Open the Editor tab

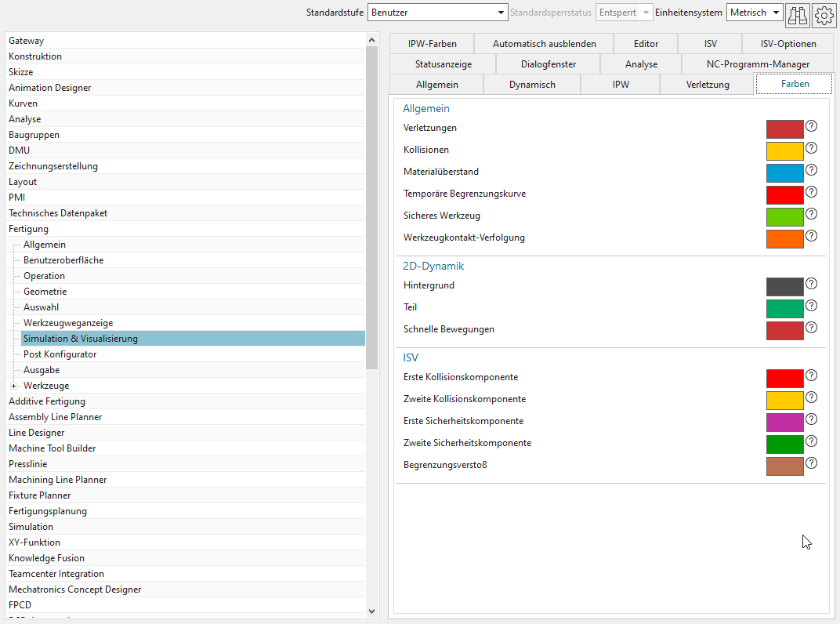click(646, 44)
